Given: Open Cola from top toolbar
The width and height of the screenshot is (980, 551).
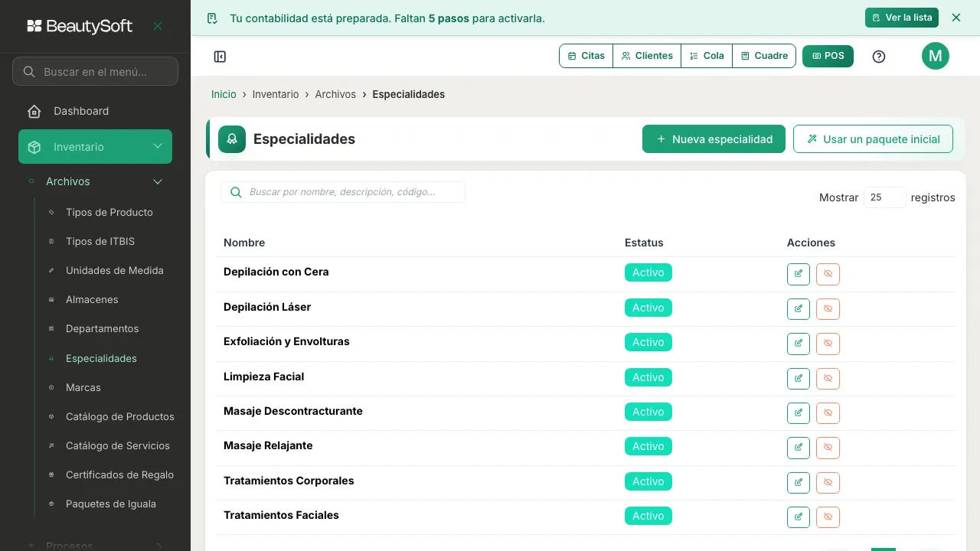Looking at the screenshot, I should point(707,56).
